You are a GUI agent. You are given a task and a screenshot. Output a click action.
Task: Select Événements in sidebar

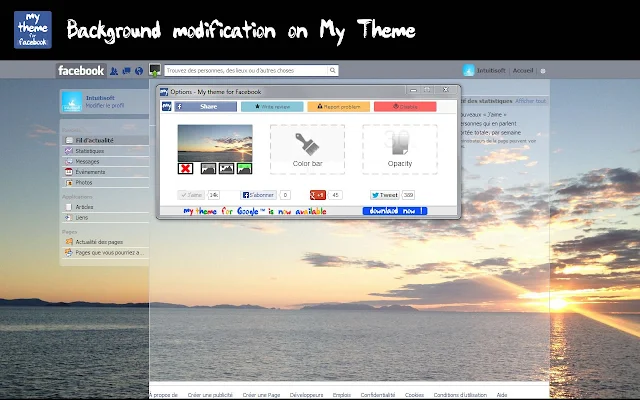click(105, 172)
